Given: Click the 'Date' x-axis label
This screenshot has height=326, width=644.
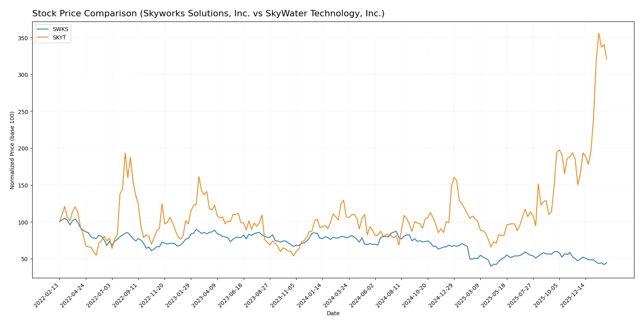Looking at the screenshot, I should click(333, 313).
